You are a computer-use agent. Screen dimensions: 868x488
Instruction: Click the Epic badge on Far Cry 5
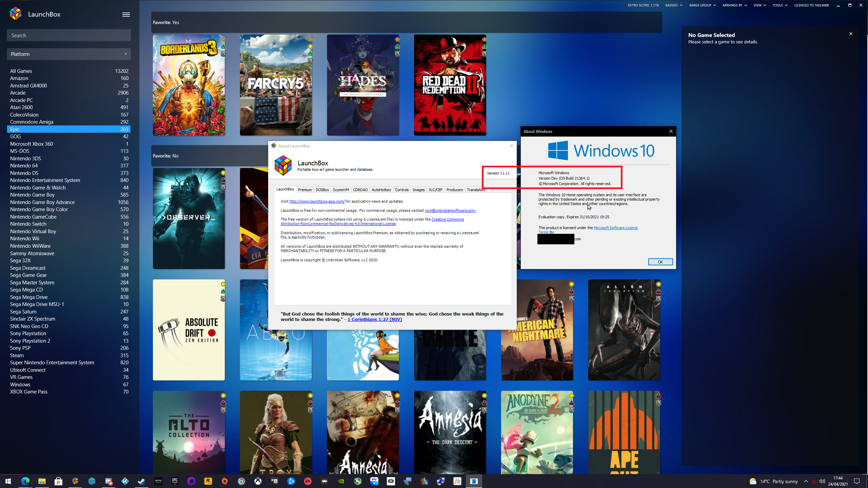(310, 60)
